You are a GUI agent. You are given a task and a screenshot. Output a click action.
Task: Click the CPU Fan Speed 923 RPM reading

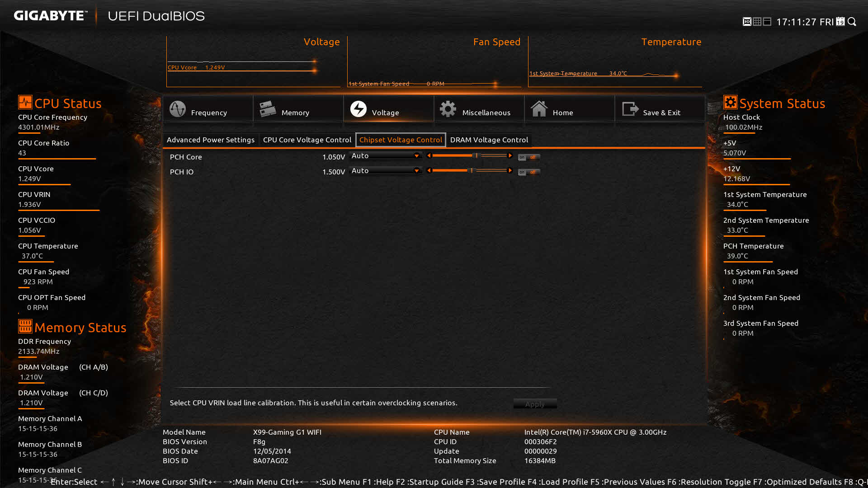38,282
